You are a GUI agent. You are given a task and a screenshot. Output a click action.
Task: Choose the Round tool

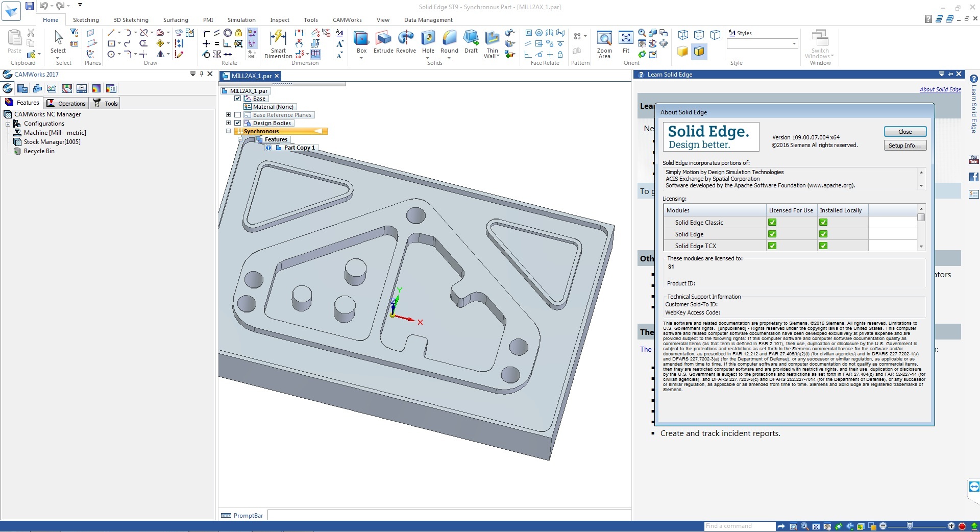[449, 42]
